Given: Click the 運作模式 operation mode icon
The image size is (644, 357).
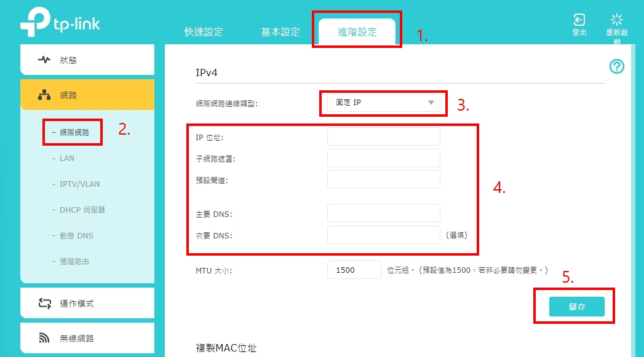Looking at the screenshot, I should [44, 304].
